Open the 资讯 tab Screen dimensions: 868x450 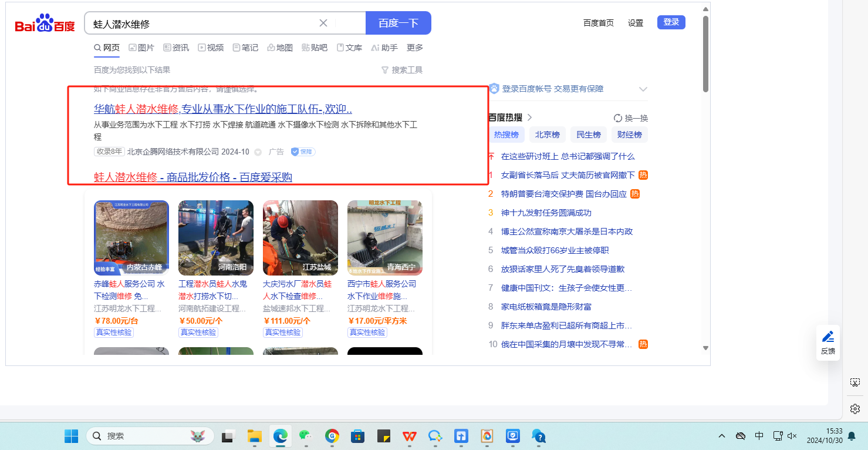[176, 48]
